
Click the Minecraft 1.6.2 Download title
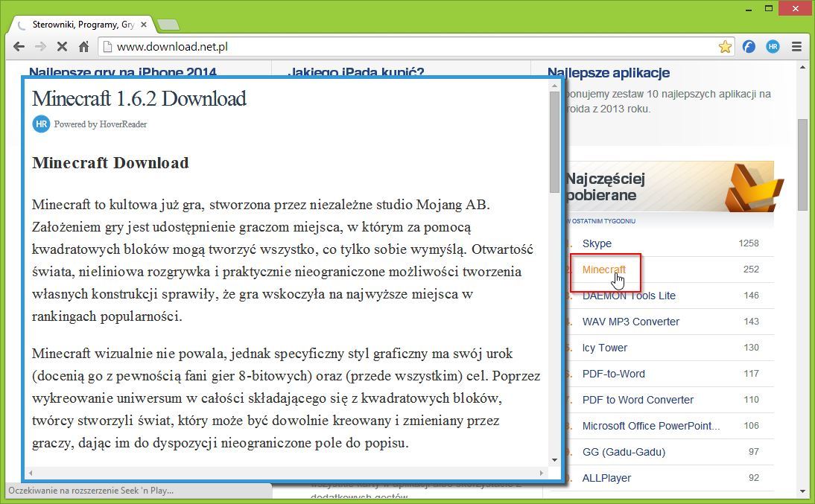coord(139,99)
